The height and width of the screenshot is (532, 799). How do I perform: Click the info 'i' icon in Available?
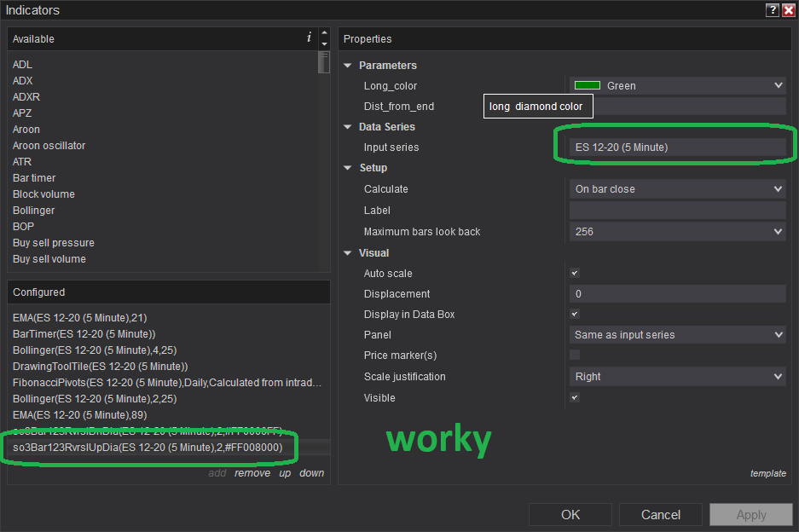click(x=309, y=38)
